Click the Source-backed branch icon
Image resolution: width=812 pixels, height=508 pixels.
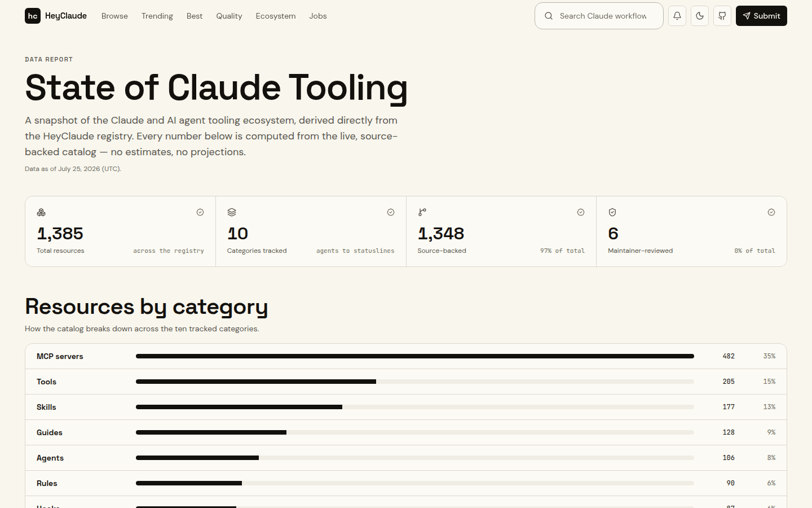coord(422,212)
